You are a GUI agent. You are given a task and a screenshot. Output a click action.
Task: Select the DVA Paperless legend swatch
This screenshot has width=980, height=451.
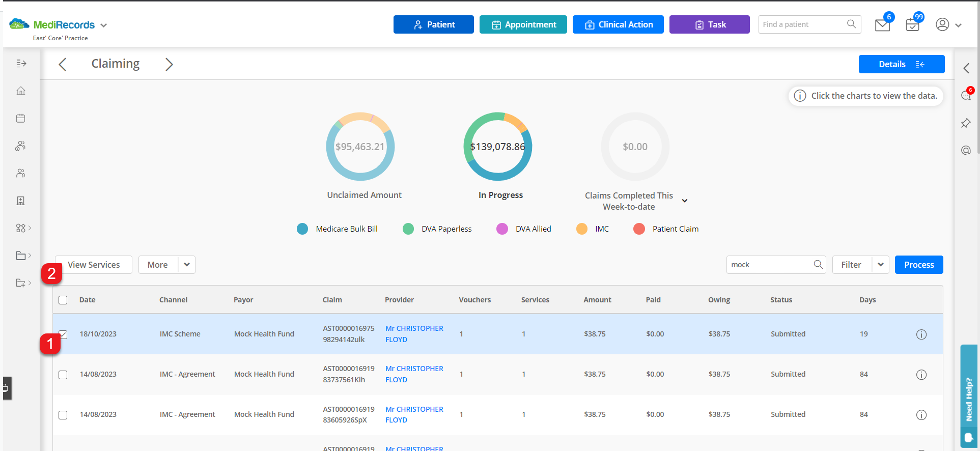tap(408, 229)
